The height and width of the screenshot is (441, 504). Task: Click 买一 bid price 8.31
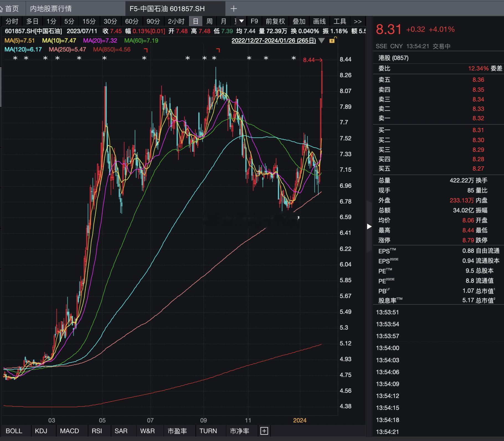coord(478,130)
